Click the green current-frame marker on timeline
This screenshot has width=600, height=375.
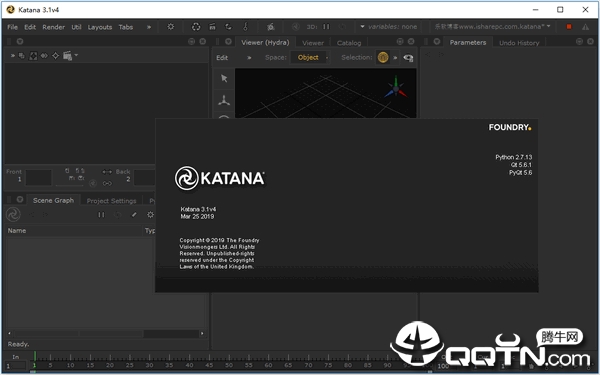point(34,357)
